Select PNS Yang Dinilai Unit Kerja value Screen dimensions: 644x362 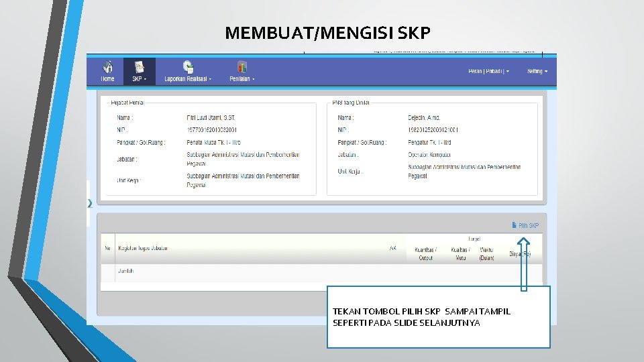click(464, 172)
